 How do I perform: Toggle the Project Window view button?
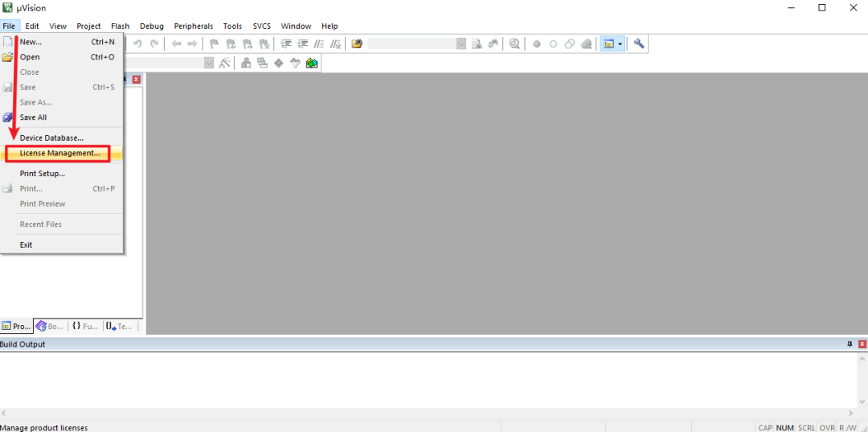pyautogui.click(x=608, y=43)
